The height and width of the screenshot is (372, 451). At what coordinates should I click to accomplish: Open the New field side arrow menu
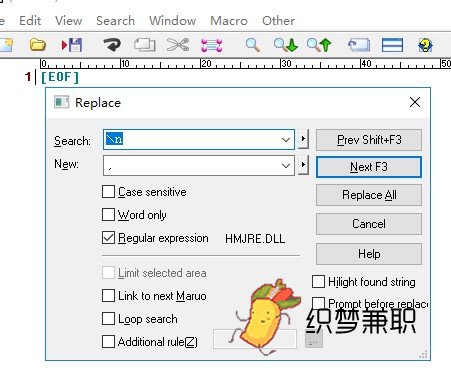[x=303, y=165]
